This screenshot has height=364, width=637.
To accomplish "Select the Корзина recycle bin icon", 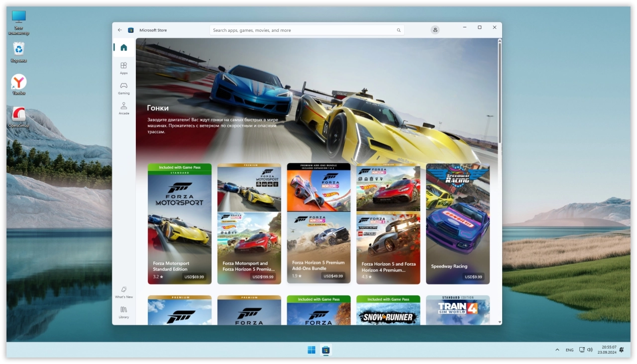I will 19,52.
